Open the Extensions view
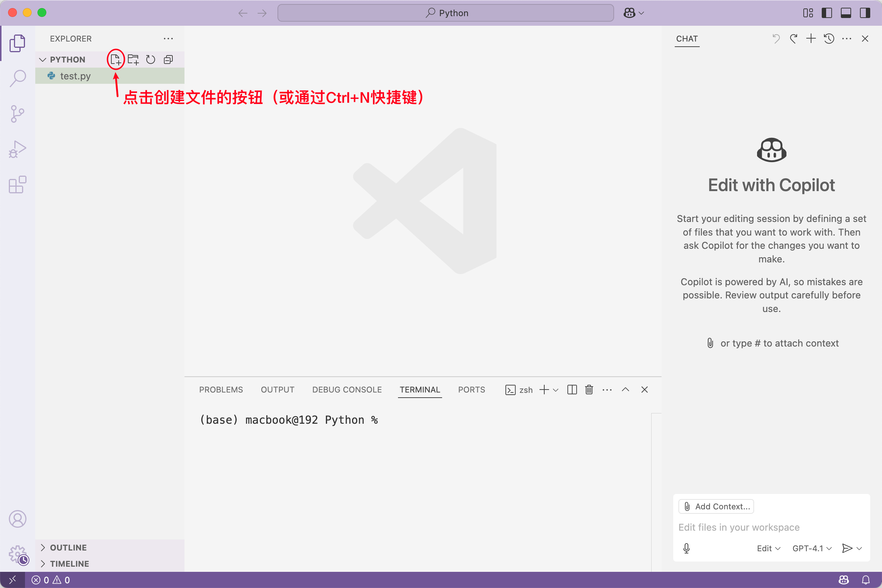This screenshot has height=588, width=882. click(17, 184)
